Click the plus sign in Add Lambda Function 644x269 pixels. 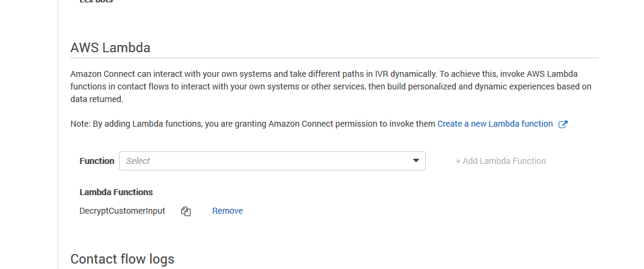point(458,161)
